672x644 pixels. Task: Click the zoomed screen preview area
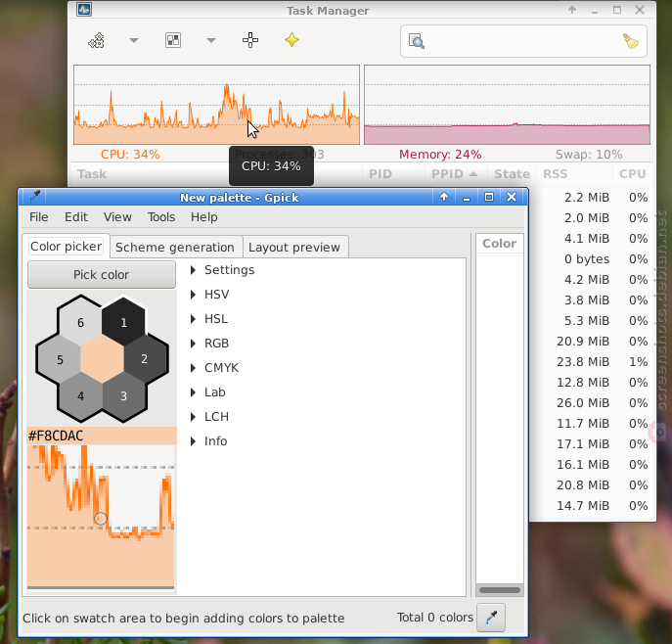click(x=101, y=516)
